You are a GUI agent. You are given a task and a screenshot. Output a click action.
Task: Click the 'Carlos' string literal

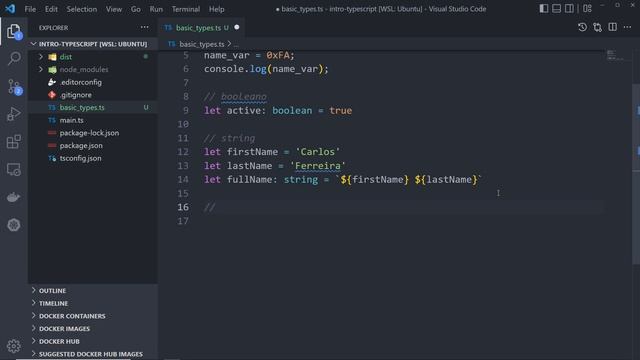318,152
